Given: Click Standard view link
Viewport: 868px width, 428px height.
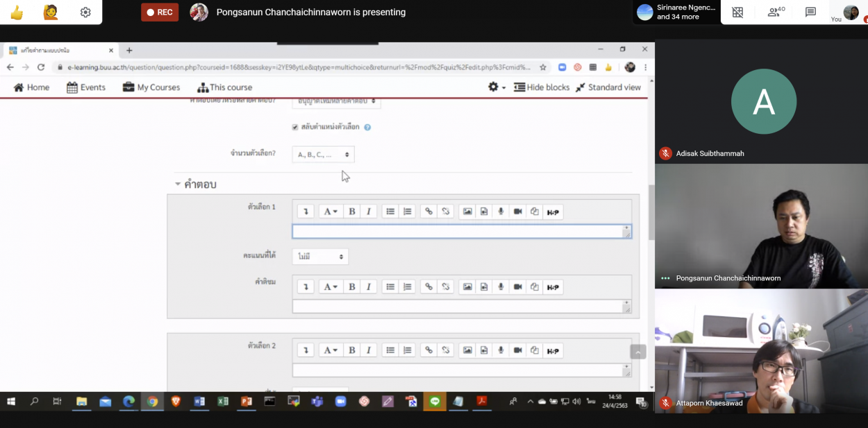Looking at the screenshot, I should click(608, 87).
